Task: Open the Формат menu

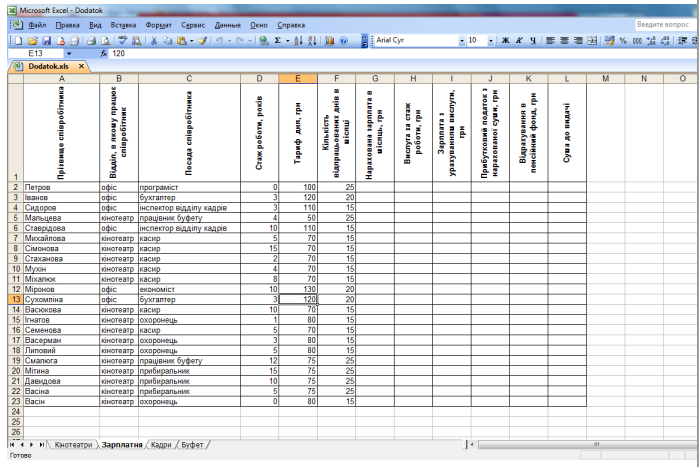Action: (x=159, y=25)
